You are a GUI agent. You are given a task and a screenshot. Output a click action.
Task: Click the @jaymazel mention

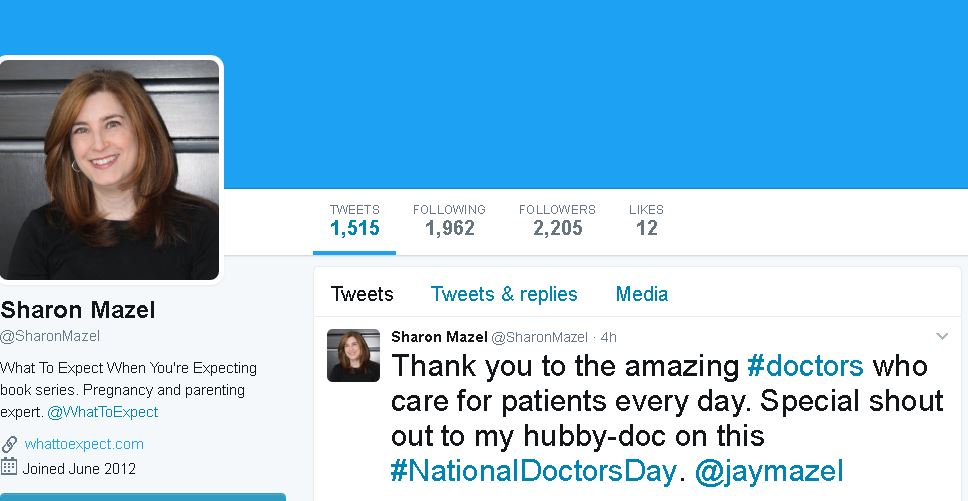tap(769, 470)
